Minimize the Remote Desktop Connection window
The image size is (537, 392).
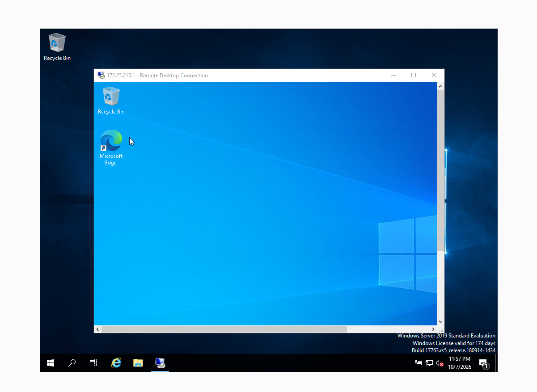pyautogui.click(x=393, y=75)
